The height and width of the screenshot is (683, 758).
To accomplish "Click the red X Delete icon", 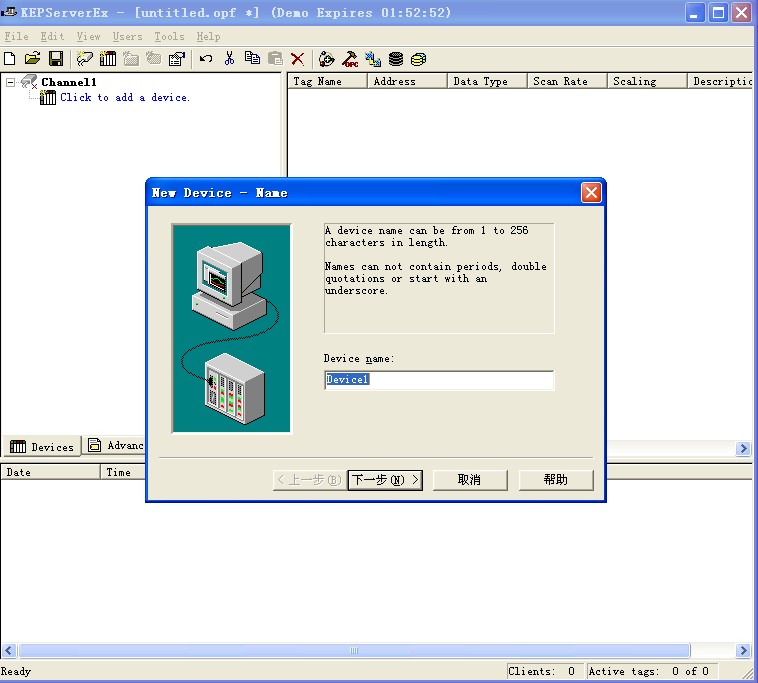I will pos(298,59).
